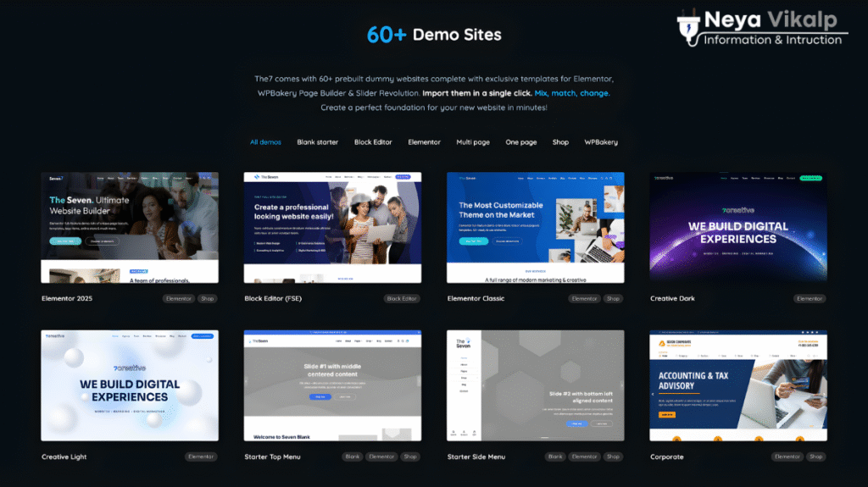The height and width of the screenshot is (487, 868).
Task: Open the Creative Light demo thumbnail
Action: 130,385
